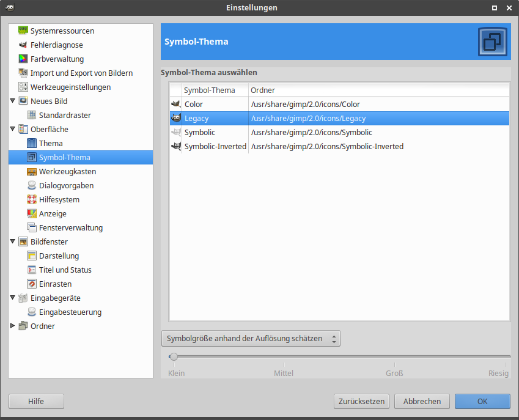
Task: Click the Neues Bild icon
Action: [23, 101]
